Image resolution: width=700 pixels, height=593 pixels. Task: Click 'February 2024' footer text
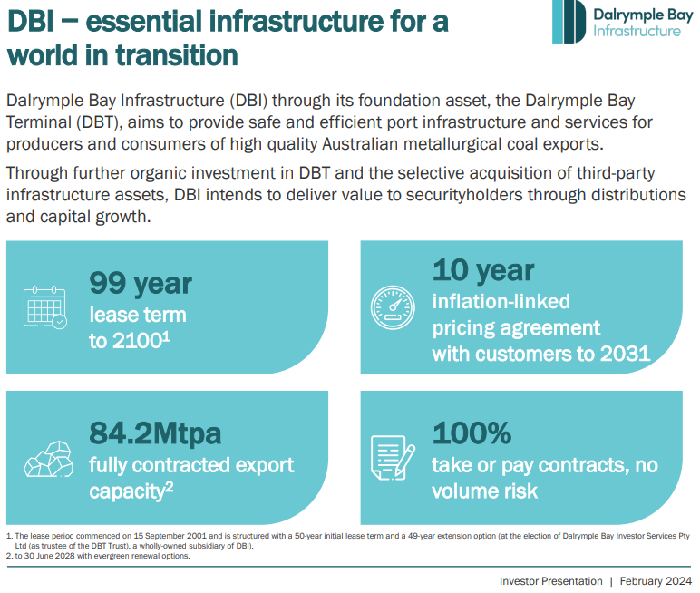point(656,581)
